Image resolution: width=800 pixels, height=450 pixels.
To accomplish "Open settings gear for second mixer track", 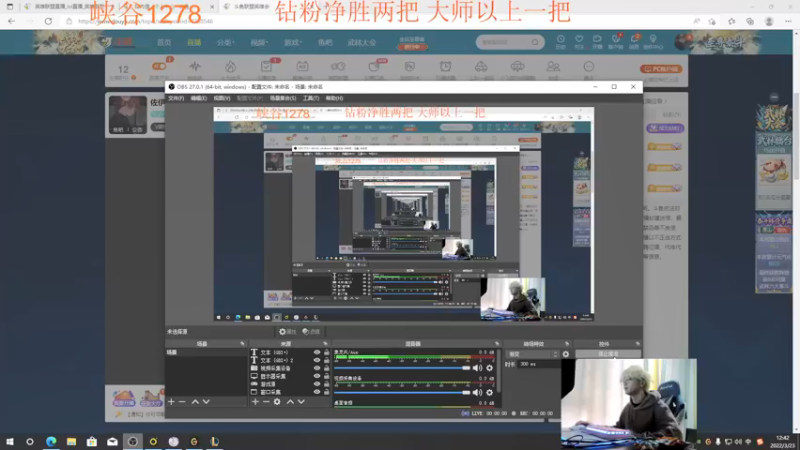I will (490, 392).
